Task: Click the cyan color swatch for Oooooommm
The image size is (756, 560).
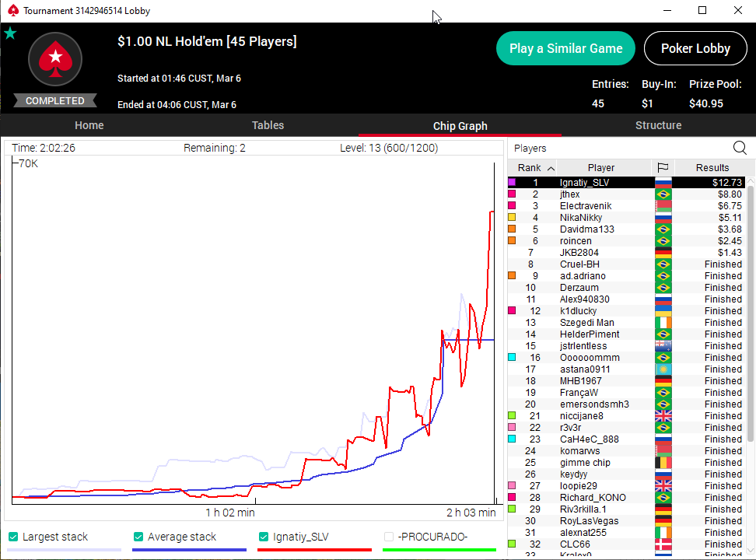Action: tap(512, 358)
